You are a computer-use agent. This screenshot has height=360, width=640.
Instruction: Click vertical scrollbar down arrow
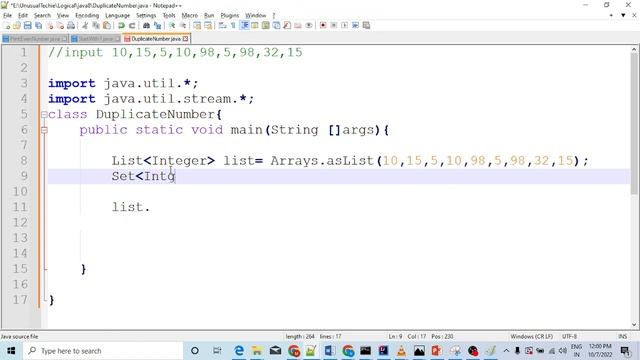coord(634,325)
